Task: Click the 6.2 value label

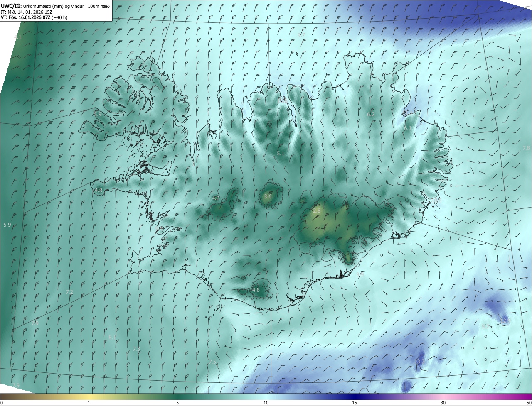Action: point(371,114)
